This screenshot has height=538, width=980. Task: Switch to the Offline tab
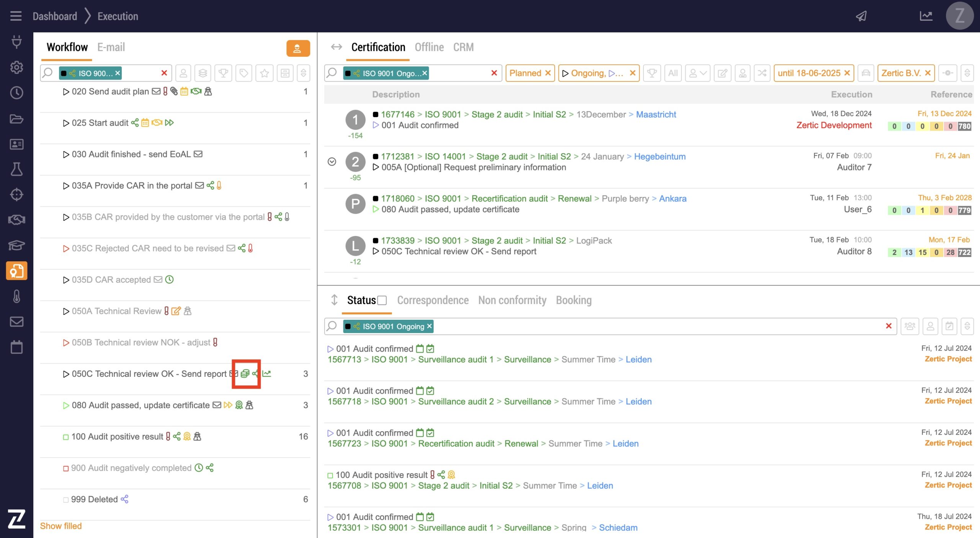[x=429, y=47]
